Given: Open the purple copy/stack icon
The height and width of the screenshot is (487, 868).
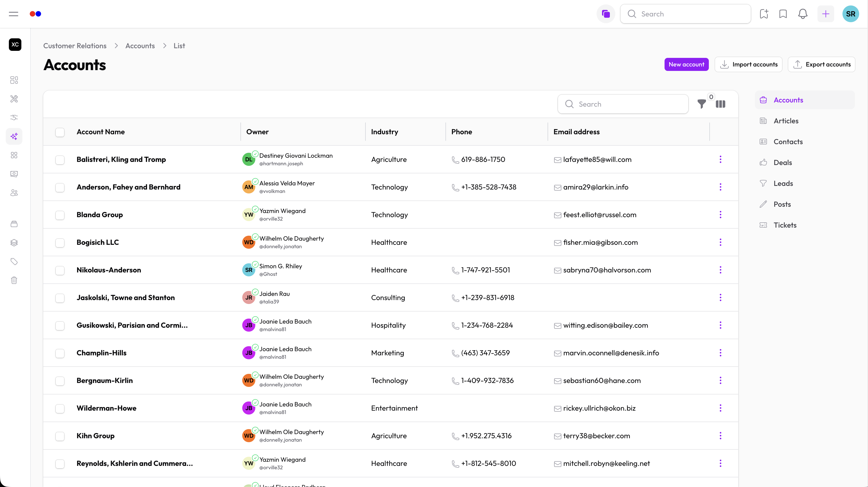Looking at the screenshot, I should coord(605,14).
